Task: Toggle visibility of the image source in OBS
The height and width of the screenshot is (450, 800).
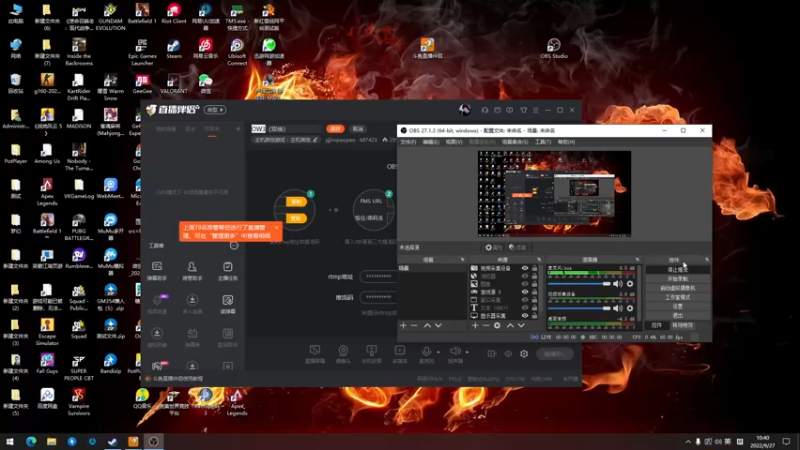Action: 524,284
